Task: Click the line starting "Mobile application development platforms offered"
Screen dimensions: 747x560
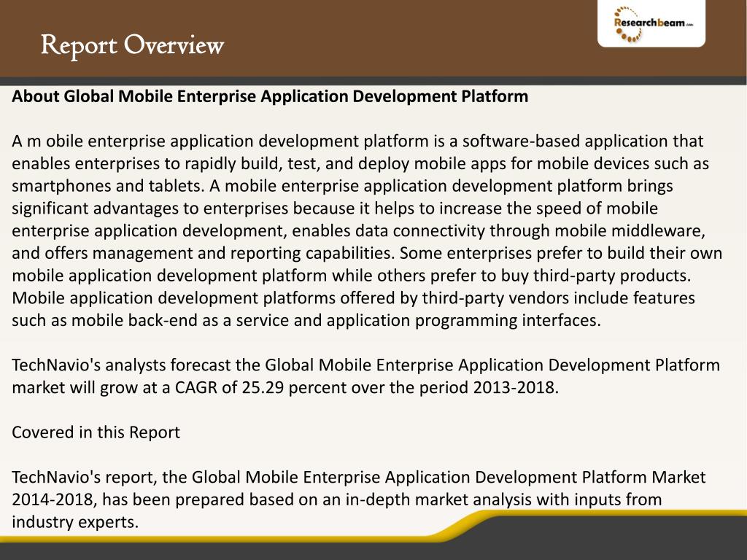Action: tap(354, 298)
